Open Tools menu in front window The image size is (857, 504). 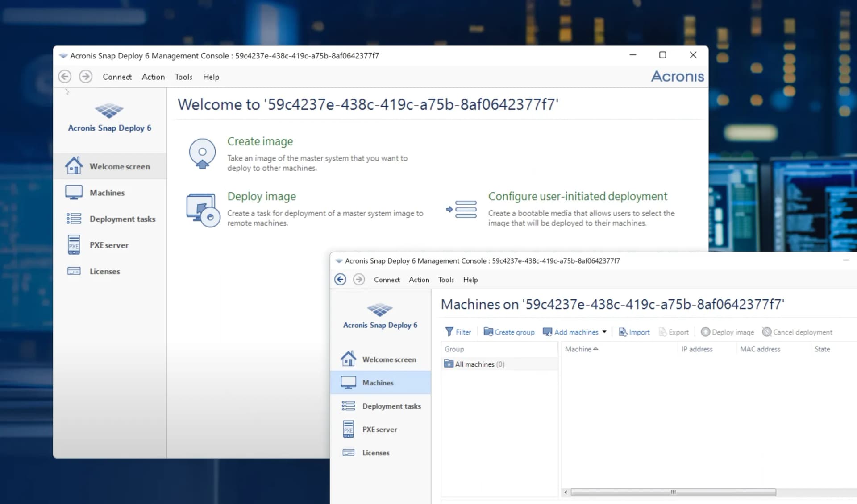[x=445, y=280]
